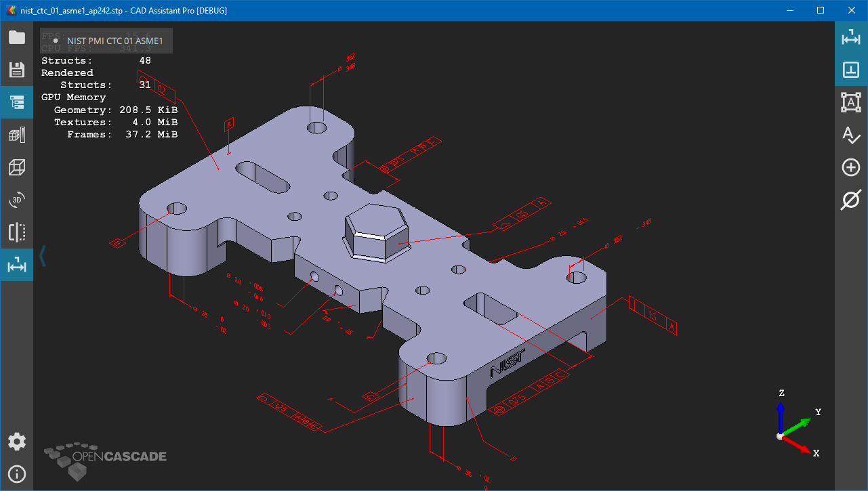The width and height of the screenshot is (868, 491).
Task: Click the 3D rotate view icon
Action: click(x=16, y=200)
